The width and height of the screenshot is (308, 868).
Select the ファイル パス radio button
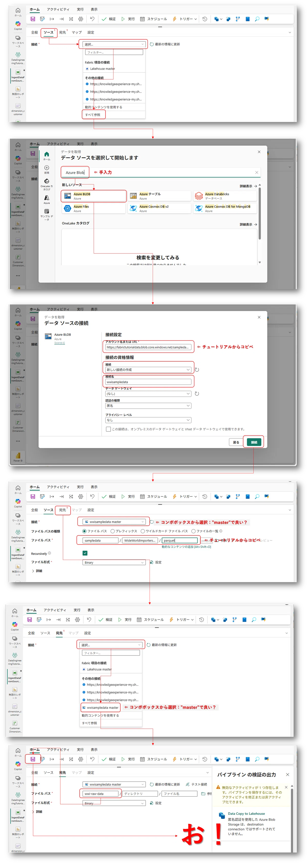click(x=84, y=531)
